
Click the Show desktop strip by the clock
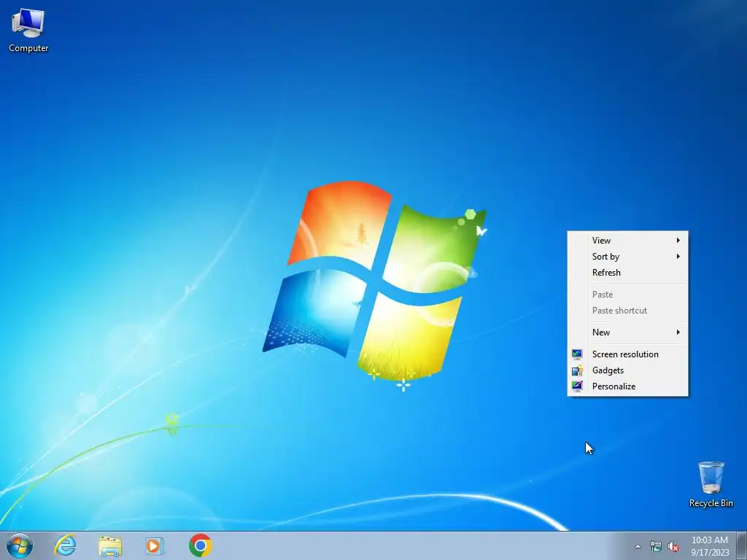coord(741,545)
